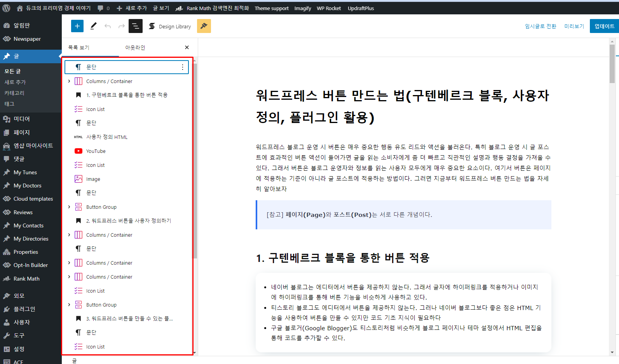Click the editor's vertical scrollbar
Image resolution: width=619 pixels, height=364 pixels.
click(612, 64)
